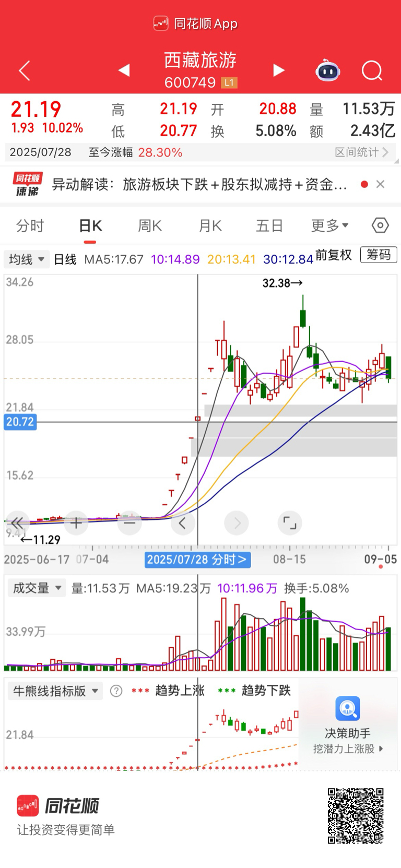Tap 同花顺 logo in footer
Screen dimensions: 401x868
(58, 805)
